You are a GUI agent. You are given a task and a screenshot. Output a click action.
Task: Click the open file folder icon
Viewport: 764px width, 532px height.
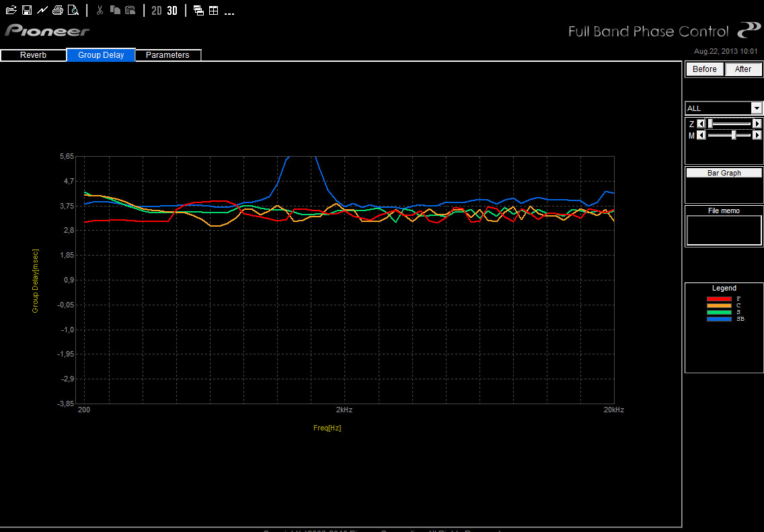tap(11, 10)
